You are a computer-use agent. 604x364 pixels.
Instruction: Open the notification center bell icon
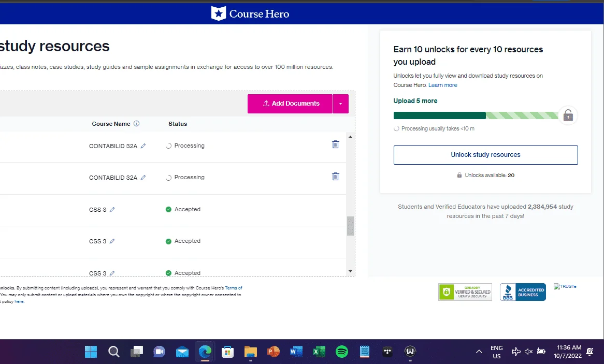[x=589, y=351]
